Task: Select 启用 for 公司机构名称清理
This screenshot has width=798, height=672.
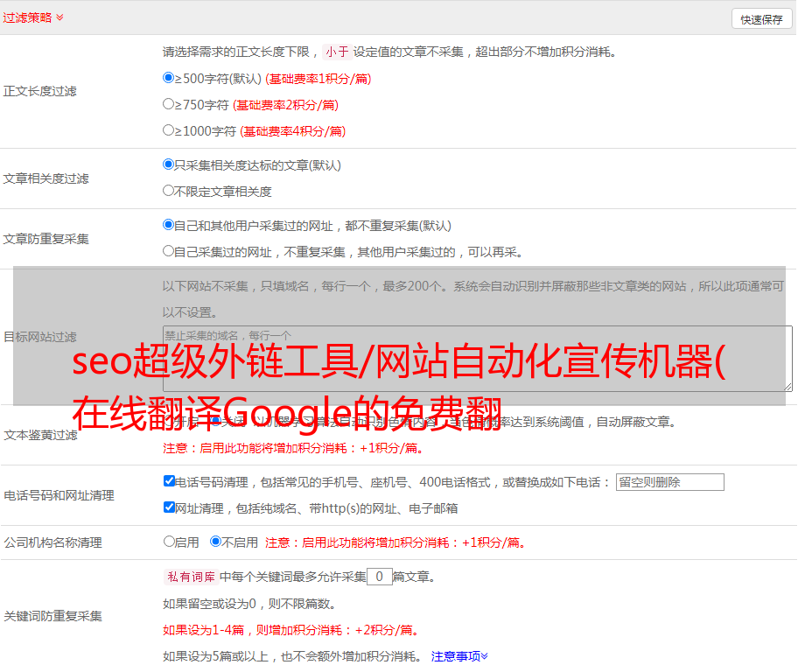Action: 169,542
